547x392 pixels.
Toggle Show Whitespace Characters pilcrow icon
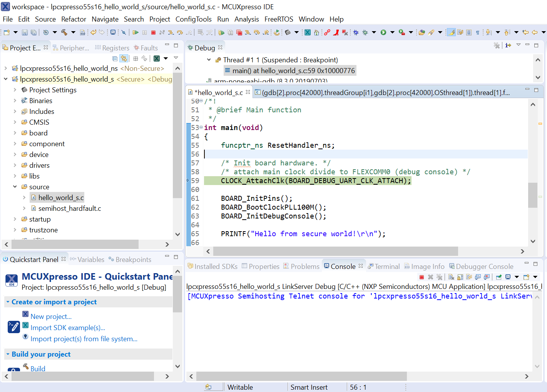[478, 33]
